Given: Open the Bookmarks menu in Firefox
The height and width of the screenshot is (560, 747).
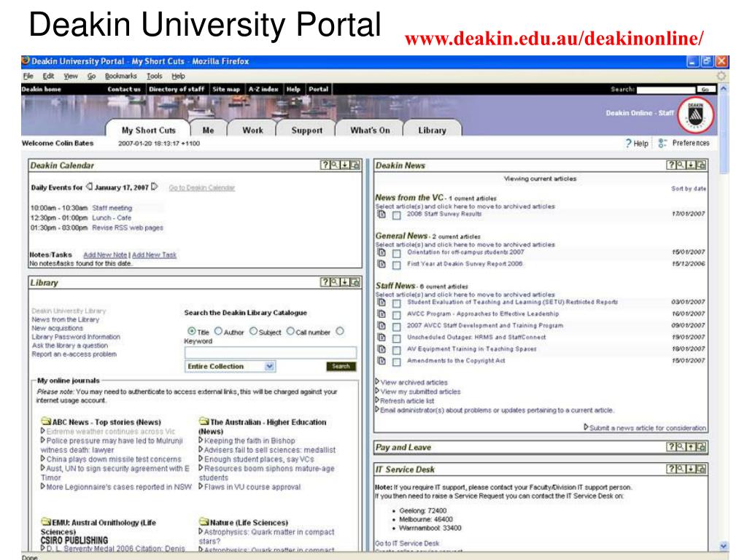Looking at the screenshot, I should coord(120,76).
